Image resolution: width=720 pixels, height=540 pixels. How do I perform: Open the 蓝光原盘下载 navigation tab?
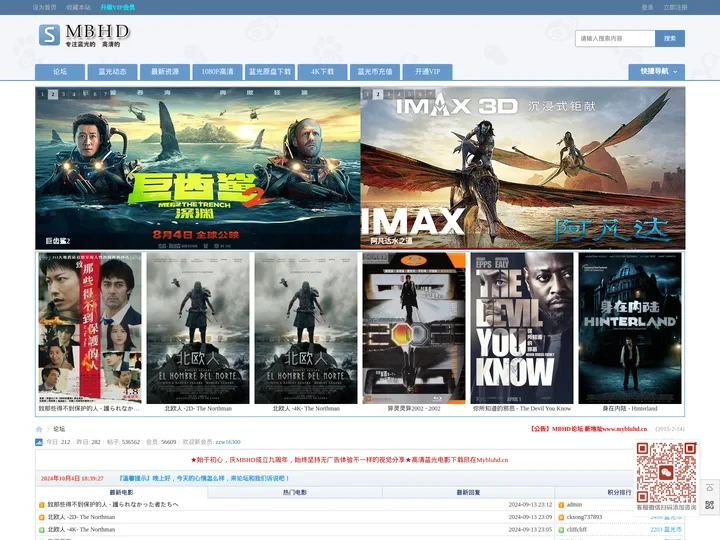(x=270, y=72)
